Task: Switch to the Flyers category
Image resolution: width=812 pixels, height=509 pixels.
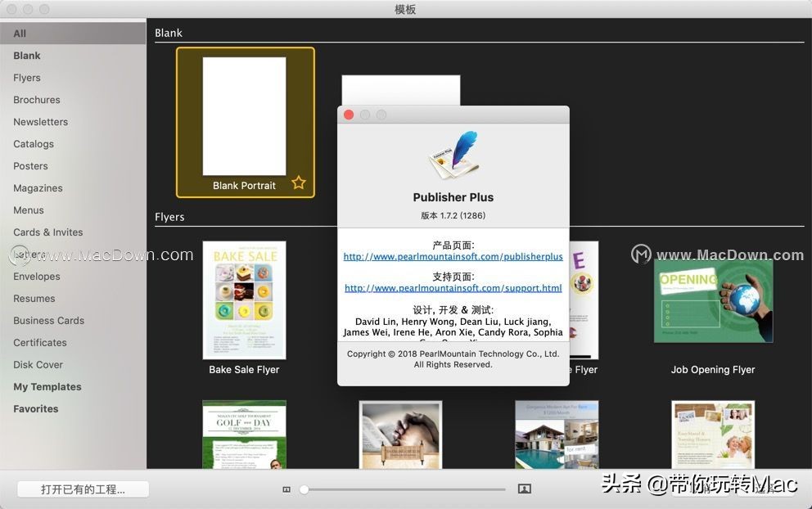Action: [x=26, y=77]
